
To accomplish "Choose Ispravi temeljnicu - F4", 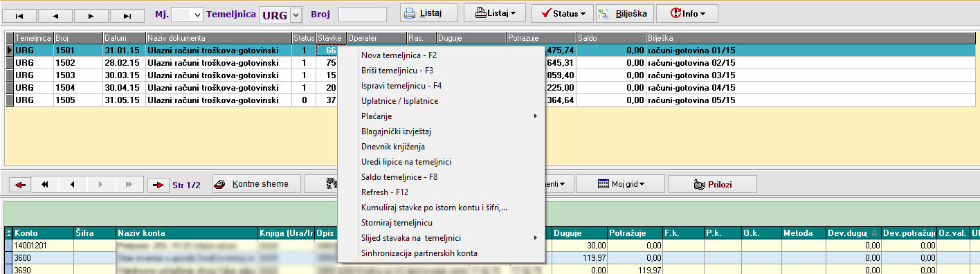I will point(441,86).
